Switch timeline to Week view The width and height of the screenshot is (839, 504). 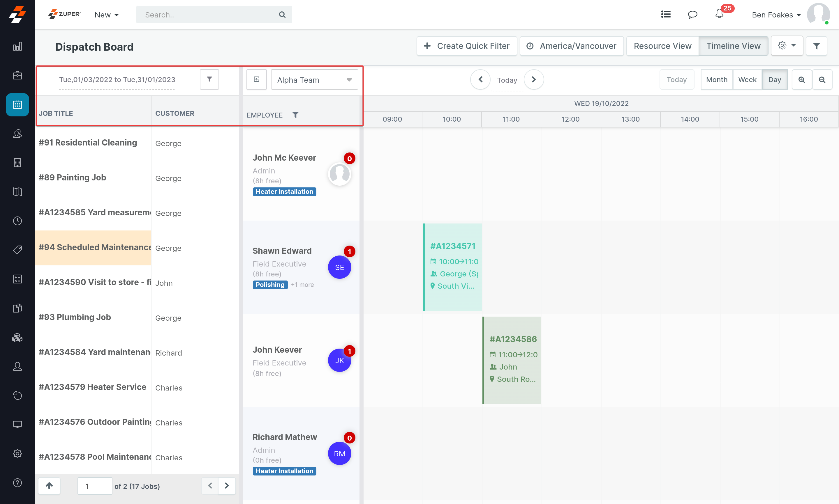pos(747,79)
